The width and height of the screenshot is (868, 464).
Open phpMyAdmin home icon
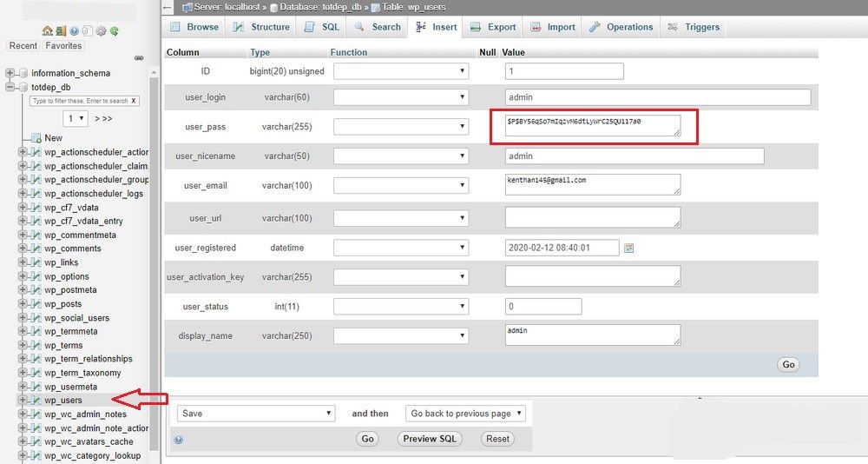48,31
